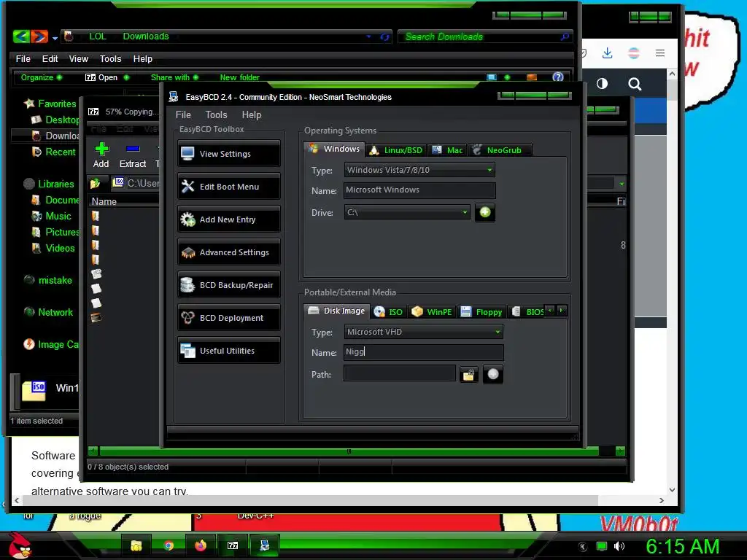Screen dimensions: 747x560
Task: Open the BCD Backup/Repair section
Action: [x=228, y=285]
